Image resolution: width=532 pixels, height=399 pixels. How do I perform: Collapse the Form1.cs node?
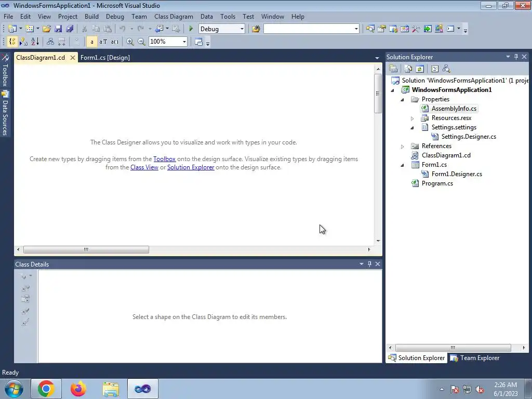tap(403, 165)
